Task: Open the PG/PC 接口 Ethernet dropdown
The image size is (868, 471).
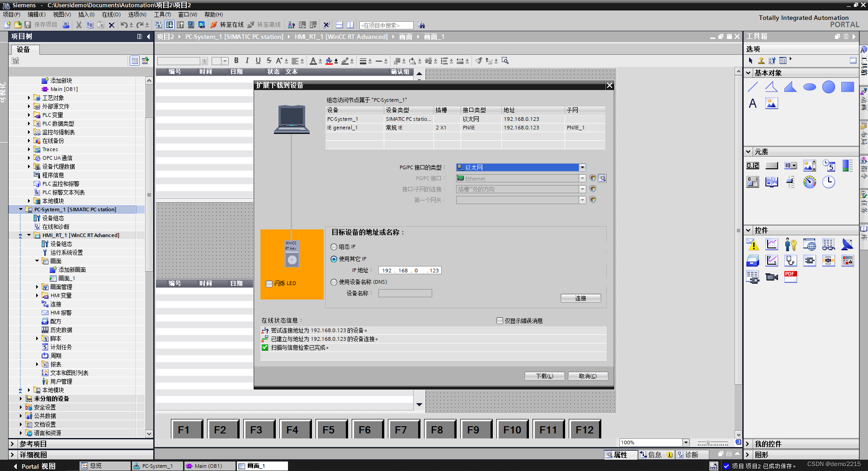Action: coord(582,178)
